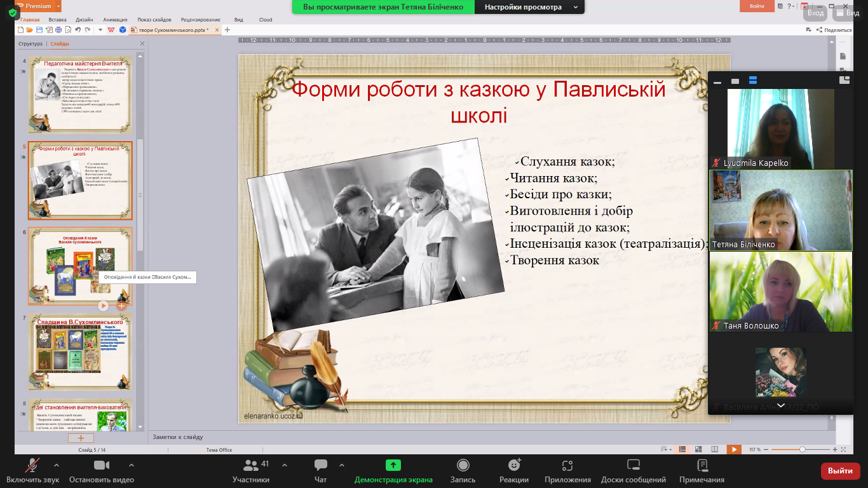Click the Record (Запись) icon
This screenshot has width=868, height=488.
pos(463,466)
